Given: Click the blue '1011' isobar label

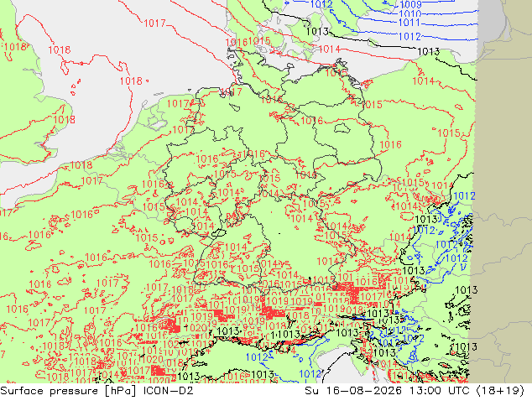Looking at the screenshot, I should (409, 23).
